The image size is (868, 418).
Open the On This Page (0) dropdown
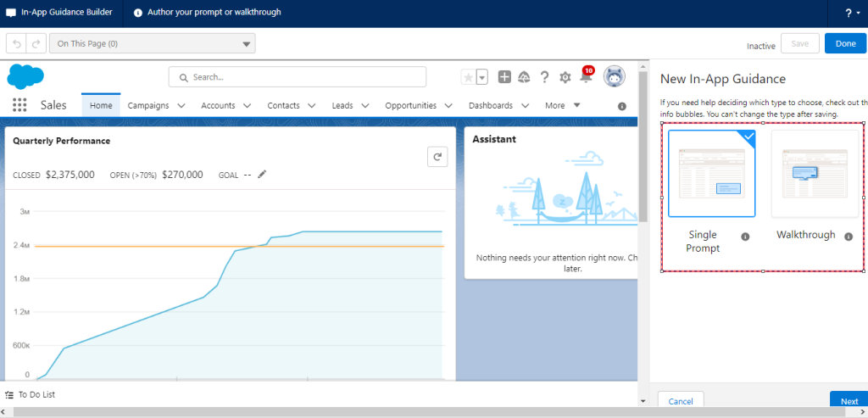(x=153, y=44)
